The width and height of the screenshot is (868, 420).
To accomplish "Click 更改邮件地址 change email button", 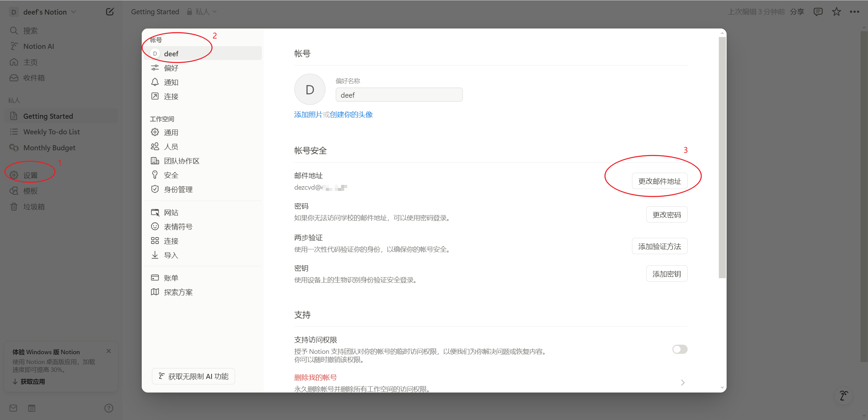I will (659, 181).
